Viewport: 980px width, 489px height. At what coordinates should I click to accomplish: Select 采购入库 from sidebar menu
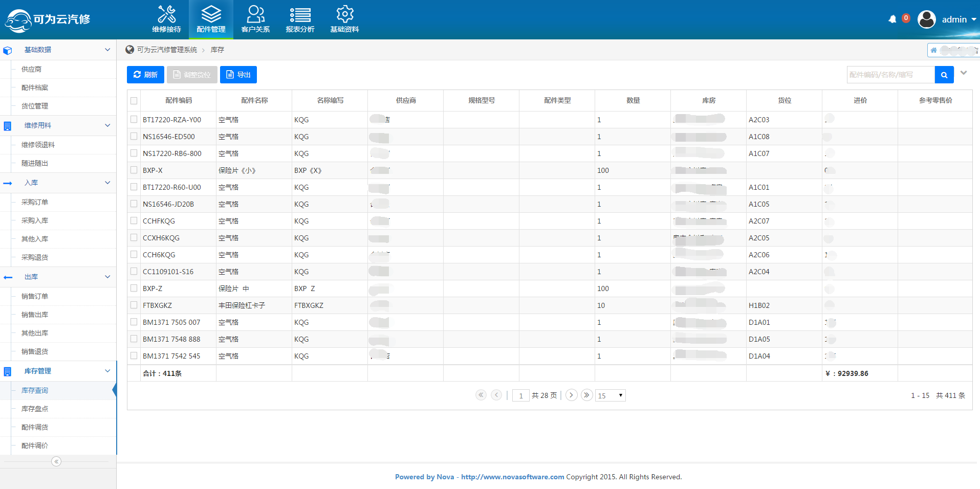tap(35, 220)
